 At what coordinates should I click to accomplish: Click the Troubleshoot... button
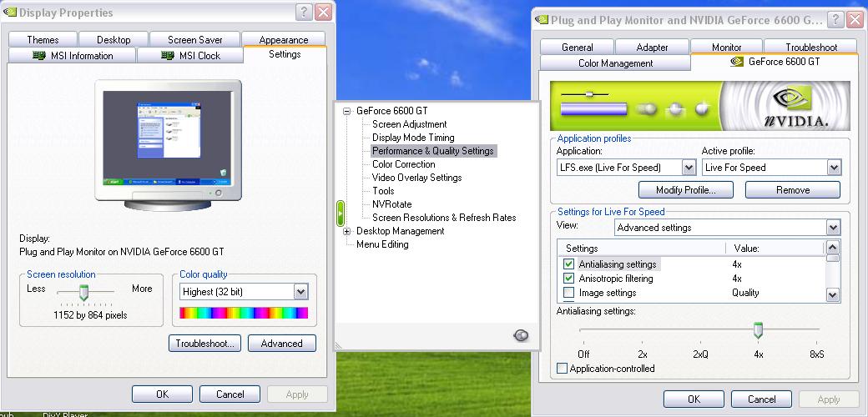(x=204, y=344)
